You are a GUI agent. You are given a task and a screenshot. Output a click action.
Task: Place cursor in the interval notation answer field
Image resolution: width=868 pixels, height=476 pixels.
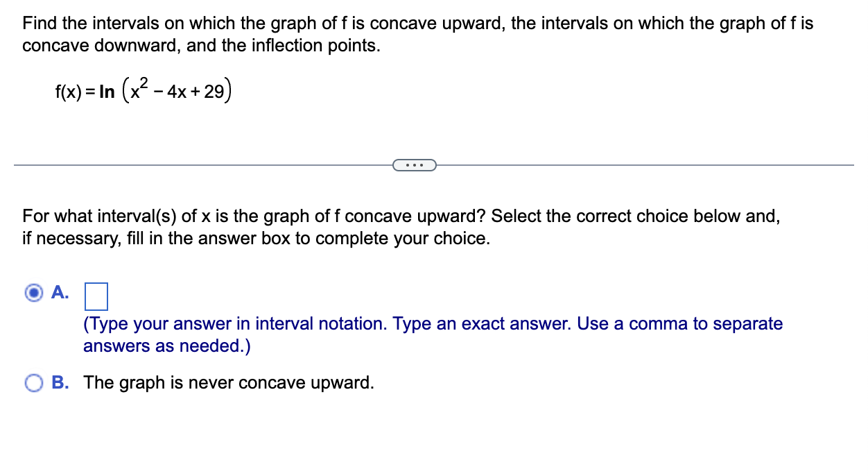pos(96,296)
